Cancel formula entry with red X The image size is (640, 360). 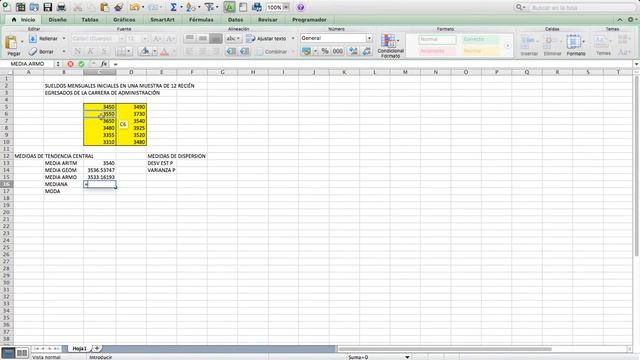tap(71, 64)
